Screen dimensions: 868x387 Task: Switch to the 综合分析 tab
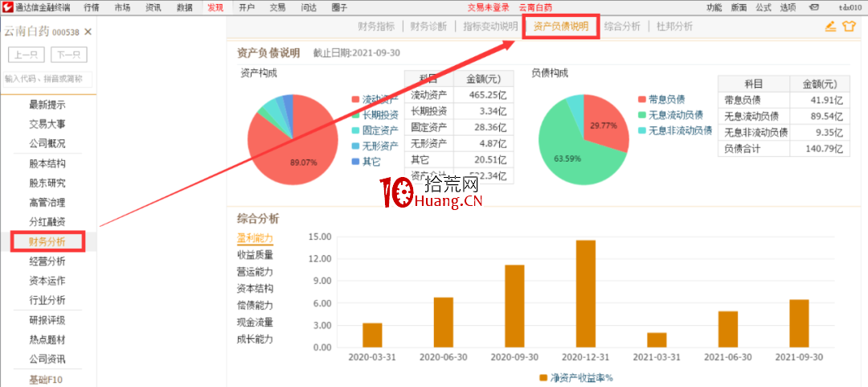(622, 27)
